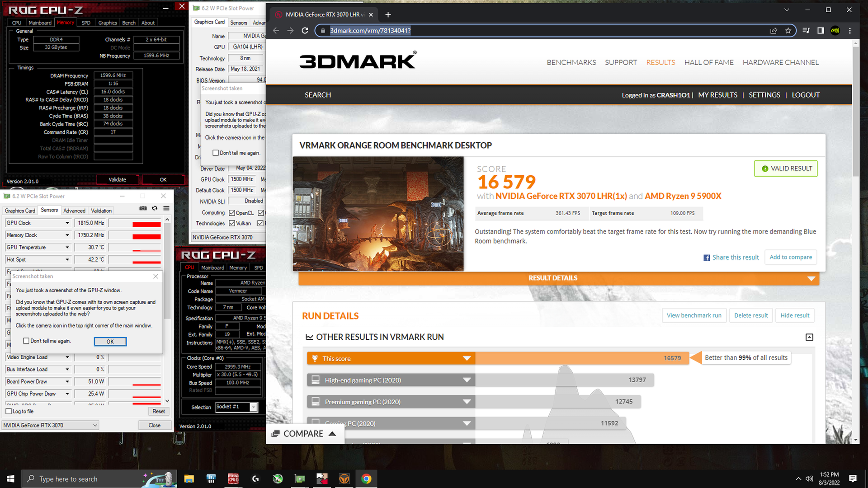Collapse the Other Results section icon

809,337
